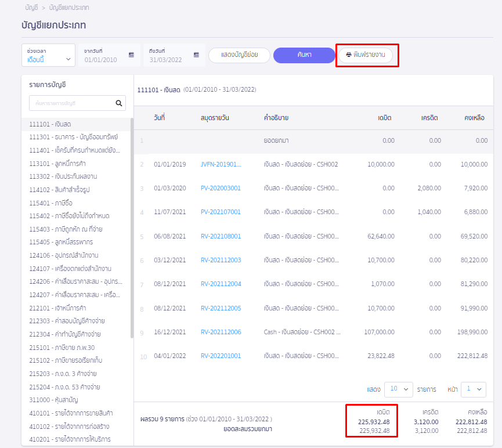The height and width of the screenshot is (448, 502).
Task: Click the ยอดยกมา description cell
Action: 276,140
